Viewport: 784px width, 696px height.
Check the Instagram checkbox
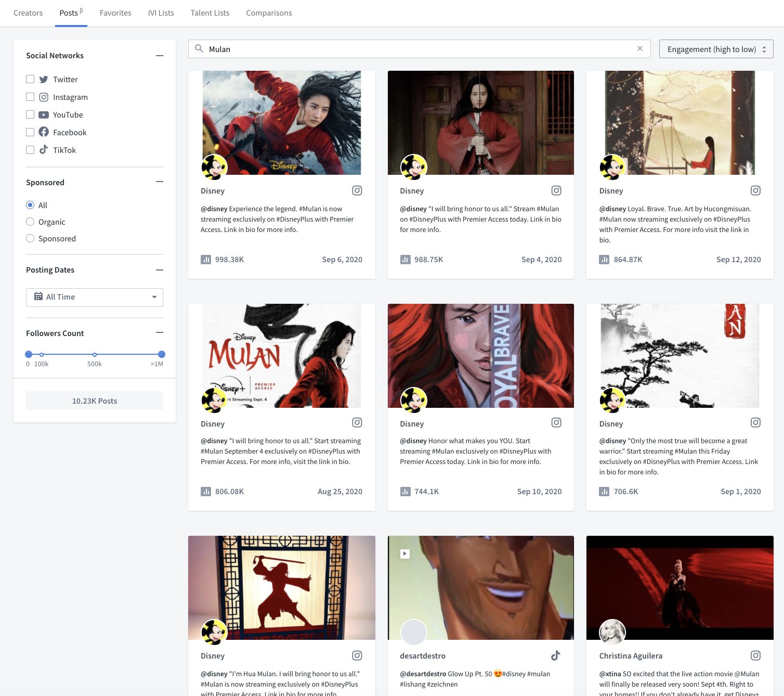30,97
